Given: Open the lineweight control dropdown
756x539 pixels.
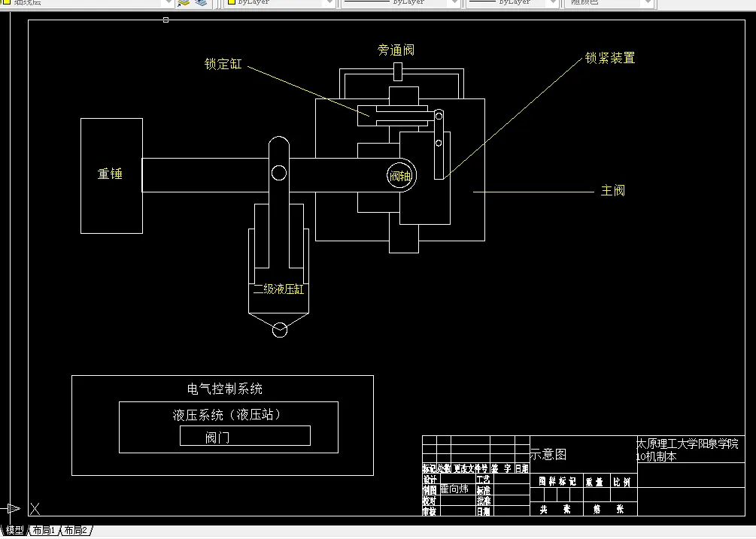Looking at the screenshot, I should coord(551,3).
